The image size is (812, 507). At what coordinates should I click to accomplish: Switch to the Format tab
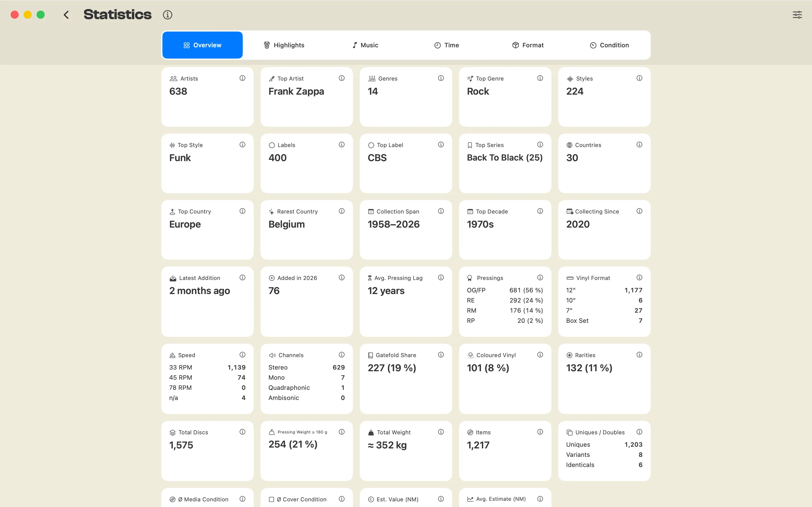528,45
